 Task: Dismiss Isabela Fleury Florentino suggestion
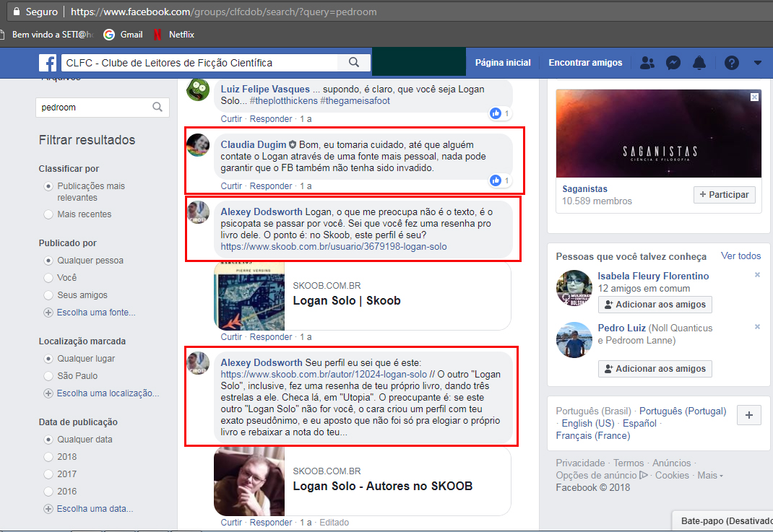click(757, 275)
